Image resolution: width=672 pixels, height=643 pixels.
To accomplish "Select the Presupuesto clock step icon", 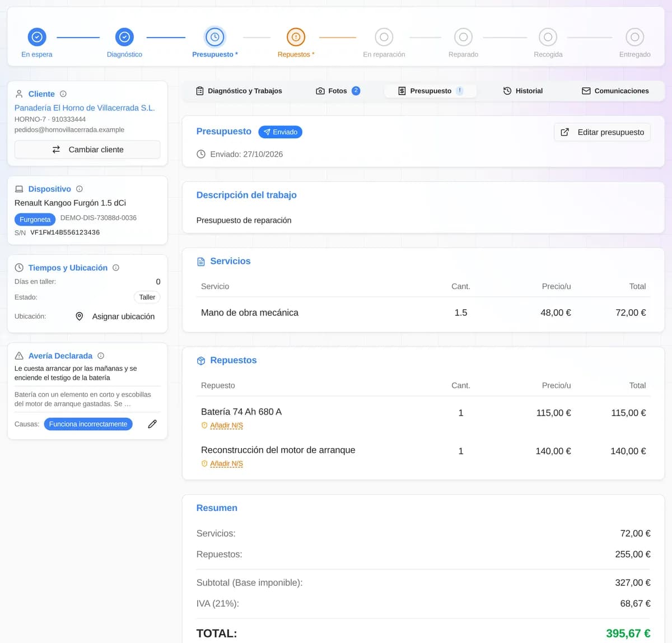I will click(x=215, y=37).
